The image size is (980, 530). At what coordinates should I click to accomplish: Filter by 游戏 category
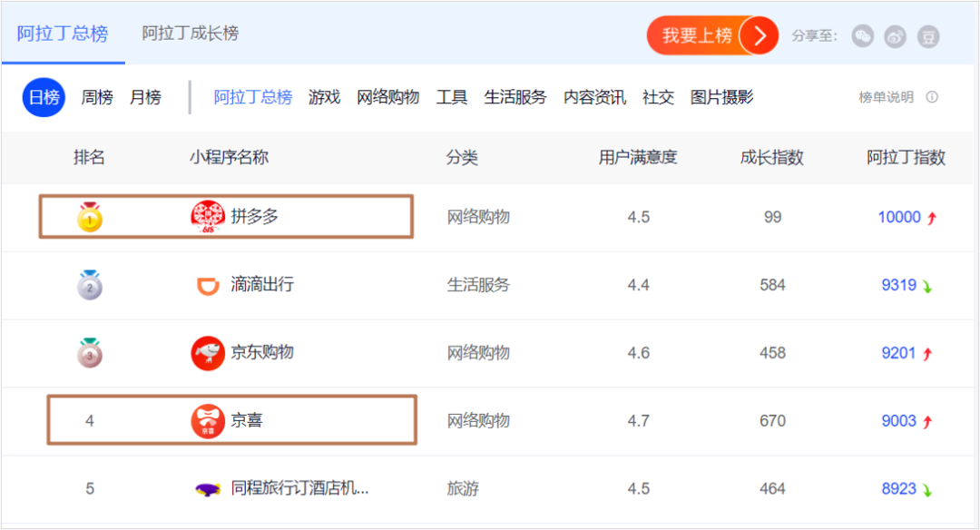(x=324, y=97)
